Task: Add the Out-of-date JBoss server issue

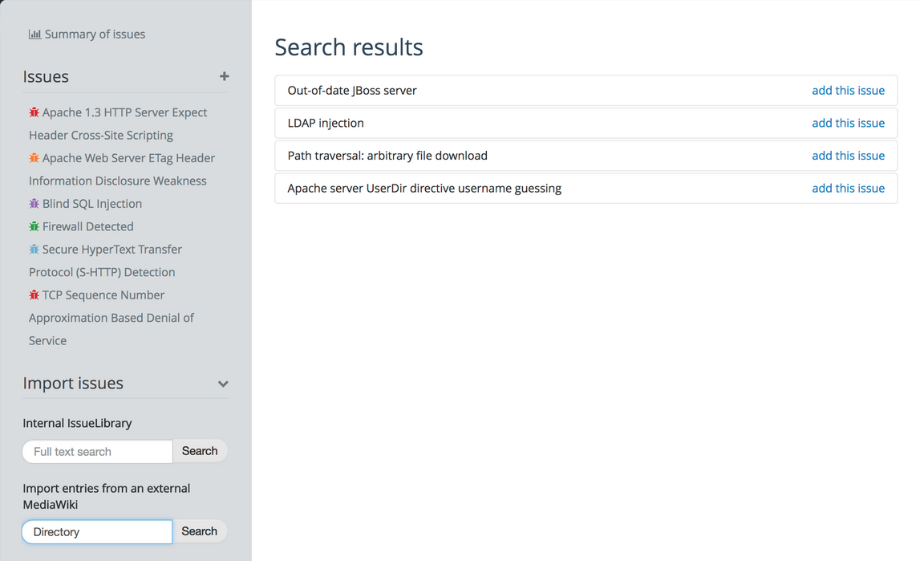Action: tap(848, 90)
